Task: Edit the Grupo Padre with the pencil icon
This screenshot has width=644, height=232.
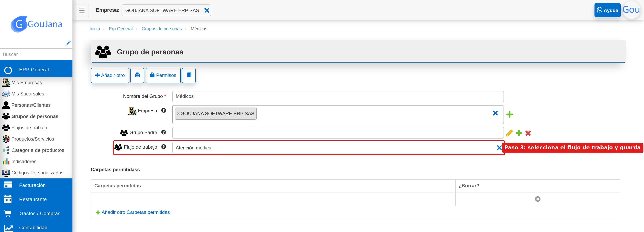Action: click(x=509, y=133)
